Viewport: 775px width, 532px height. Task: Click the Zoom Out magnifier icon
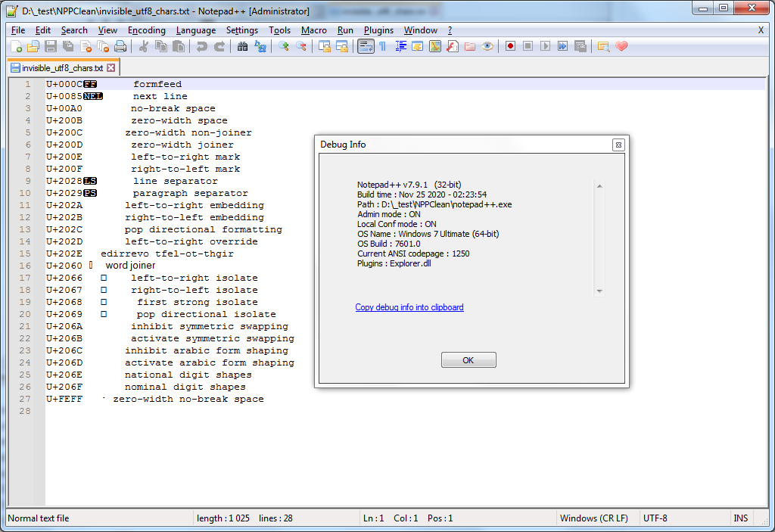300,46
